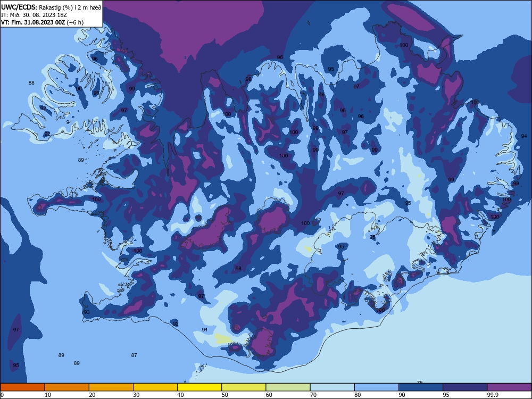Click the '93' humidity value on the map
Viewport: 532px width, 399px height.
[87, 312]
